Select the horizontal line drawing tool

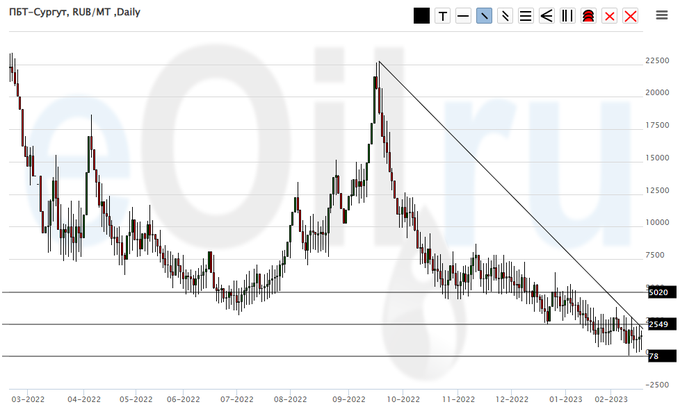coord(463,16)
